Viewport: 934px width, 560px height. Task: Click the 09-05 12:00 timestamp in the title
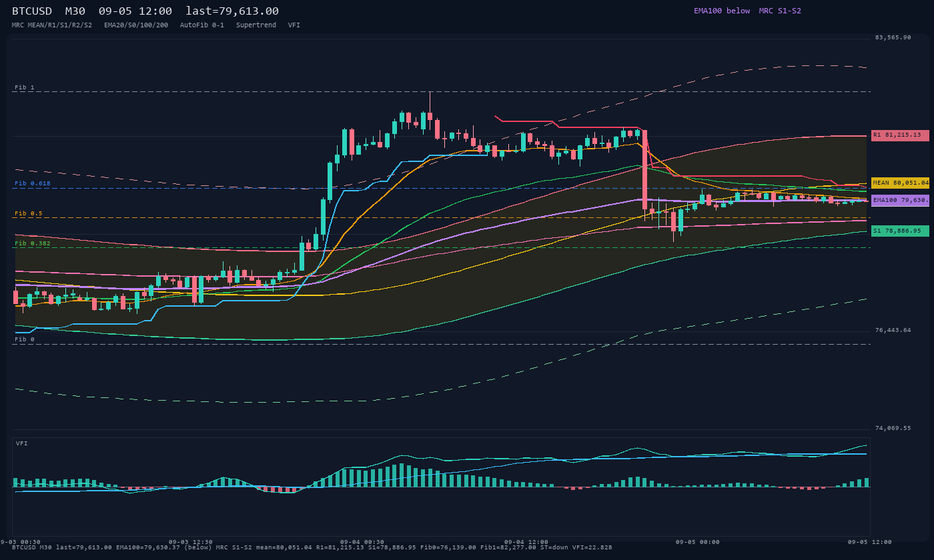(x=135, y=11)
